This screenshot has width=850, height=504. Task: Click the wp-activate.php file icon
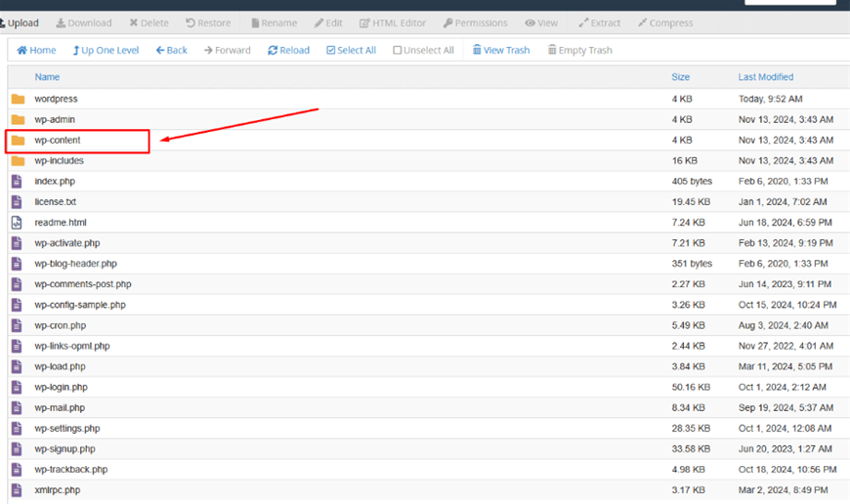click(x=17, y=243)
